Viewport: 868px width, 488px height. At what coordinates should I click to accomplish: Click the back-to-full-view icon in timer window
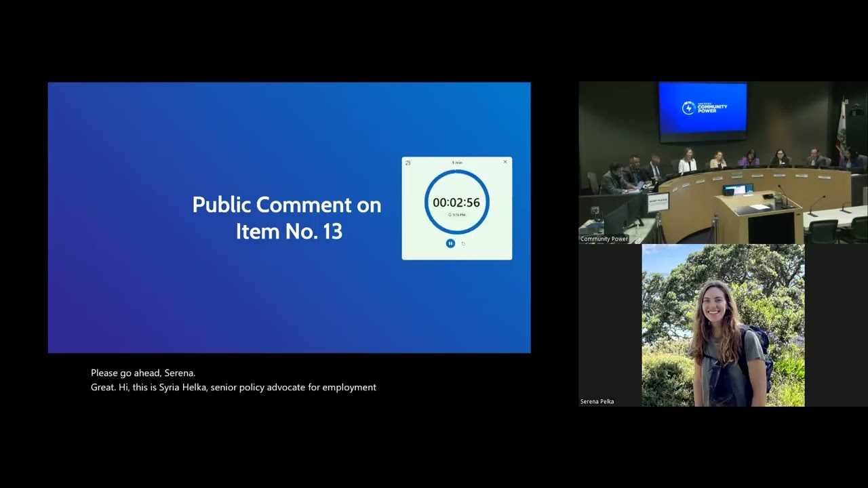pos(408,163)
